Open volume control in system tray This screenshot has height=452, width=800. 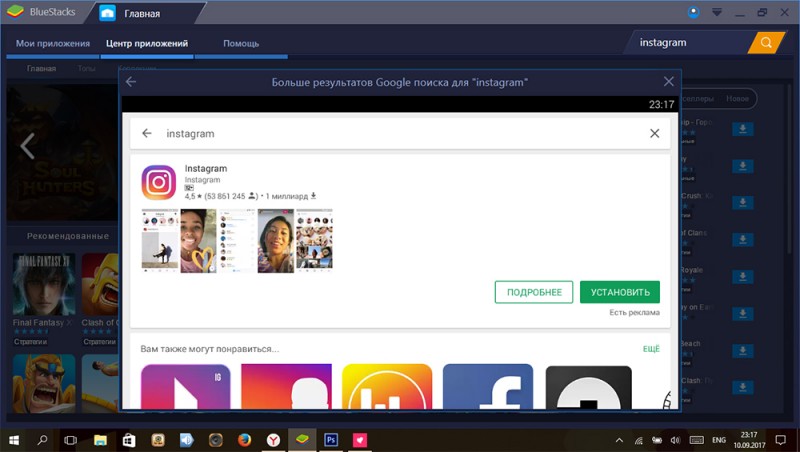(x=676, y=440)
